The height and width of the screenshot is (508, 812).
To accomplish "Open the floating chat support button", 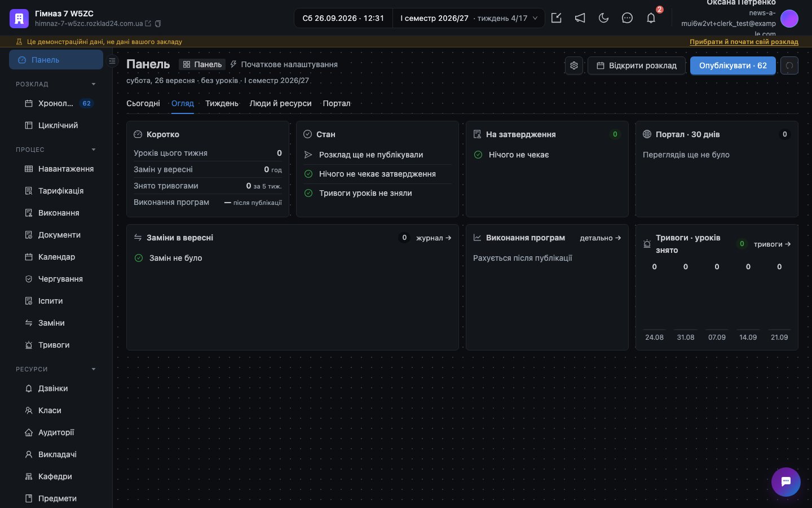I will coord(786,482).
